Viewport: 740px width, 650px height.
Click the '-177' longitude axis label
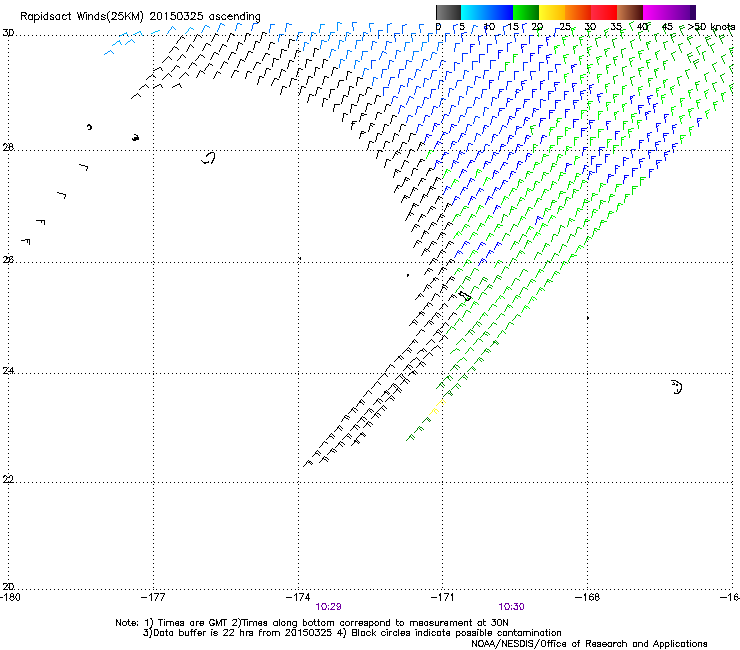pyautogui.click(x=153, y=597)
